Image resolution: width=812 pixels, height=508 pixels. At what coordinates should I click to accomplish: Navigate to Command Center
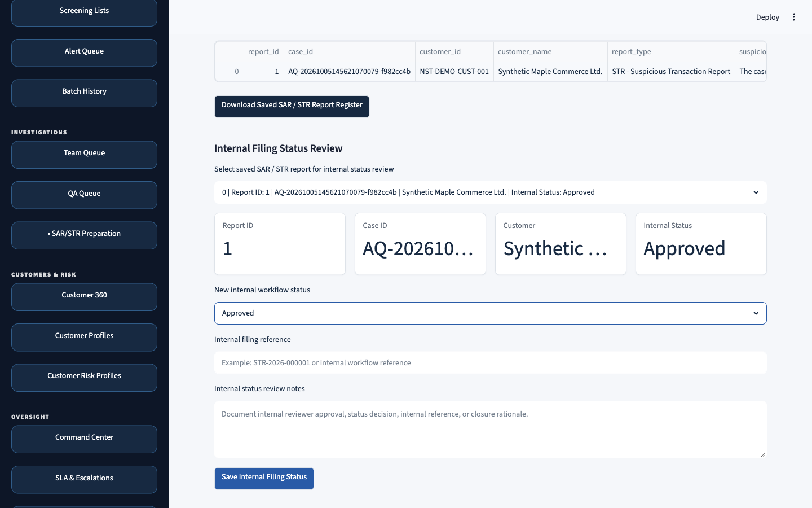[84, 439]
